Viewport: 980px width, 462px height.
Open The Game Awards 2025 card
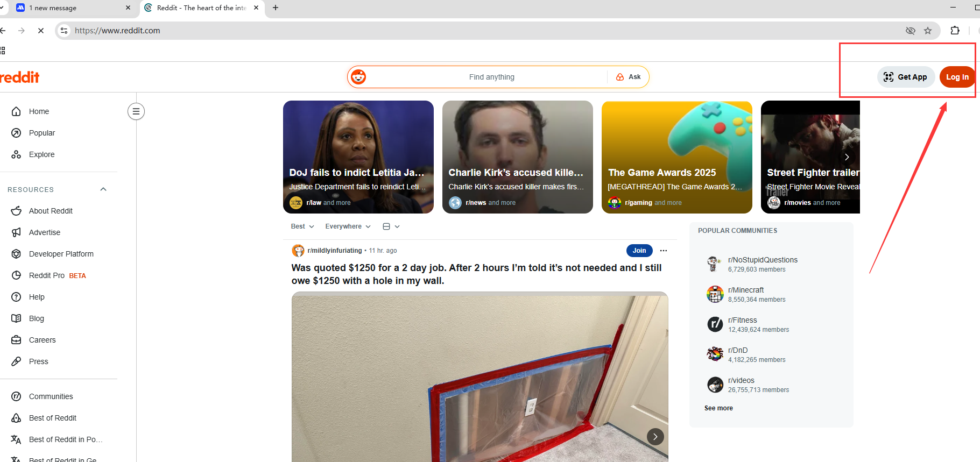(x=676, y=157)
